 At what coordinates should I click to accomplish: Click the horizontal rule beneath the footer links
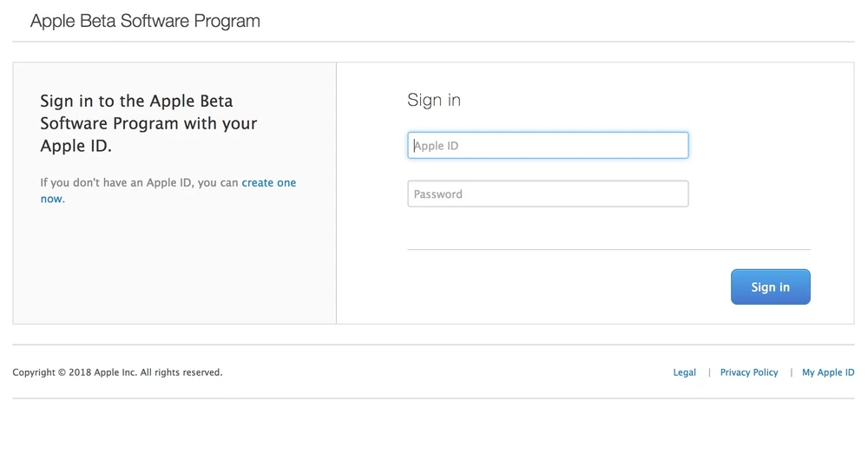click(x=433, y=398)
